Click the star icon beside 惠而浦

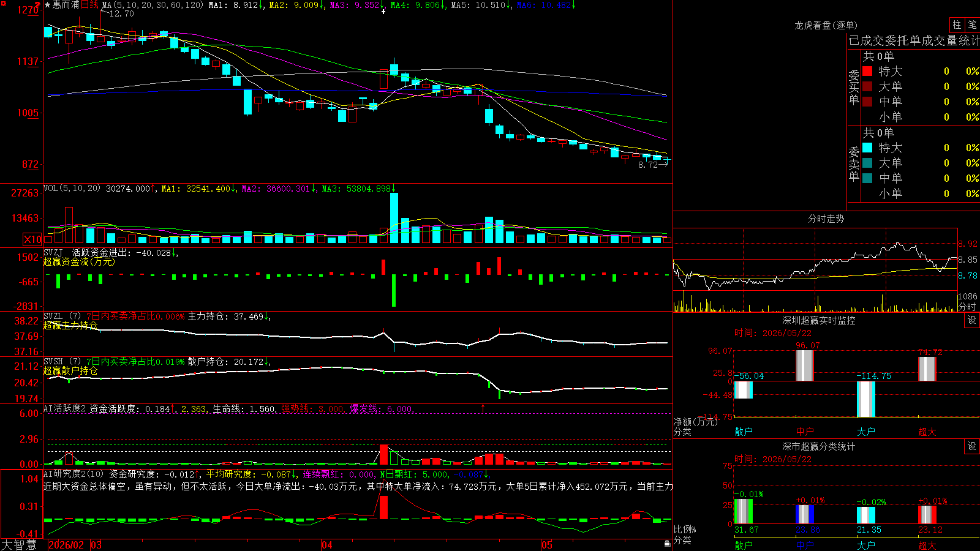pos(47,5)
